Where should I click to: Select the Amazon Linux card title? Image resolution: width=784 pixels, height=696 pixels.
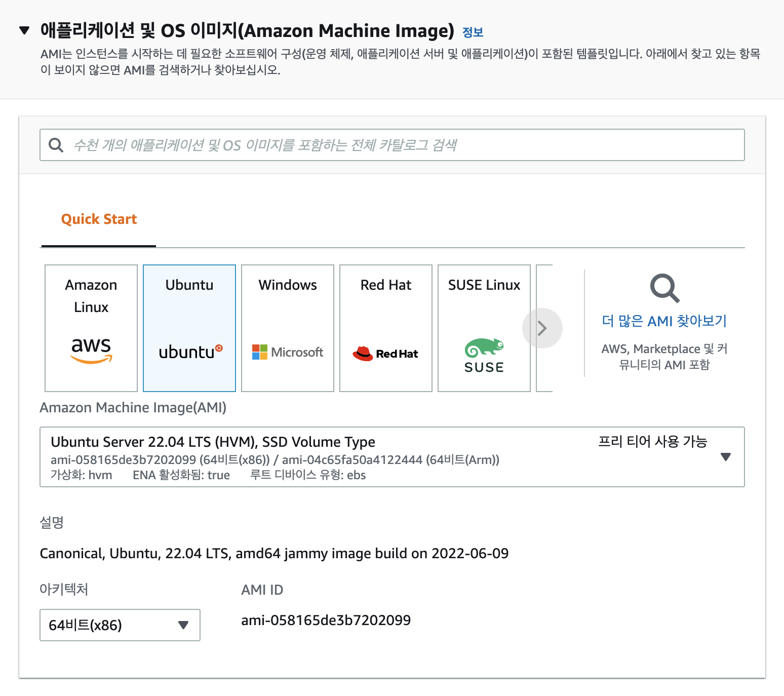pyautogui.click(x=91, y=296)
